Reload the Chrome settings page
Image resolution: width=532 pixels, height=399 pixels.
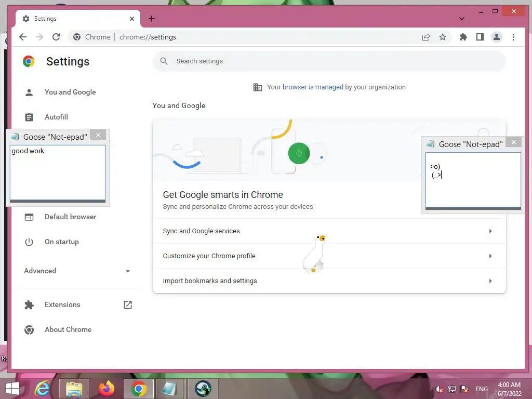pyautogui.click(x=56, y=37)
